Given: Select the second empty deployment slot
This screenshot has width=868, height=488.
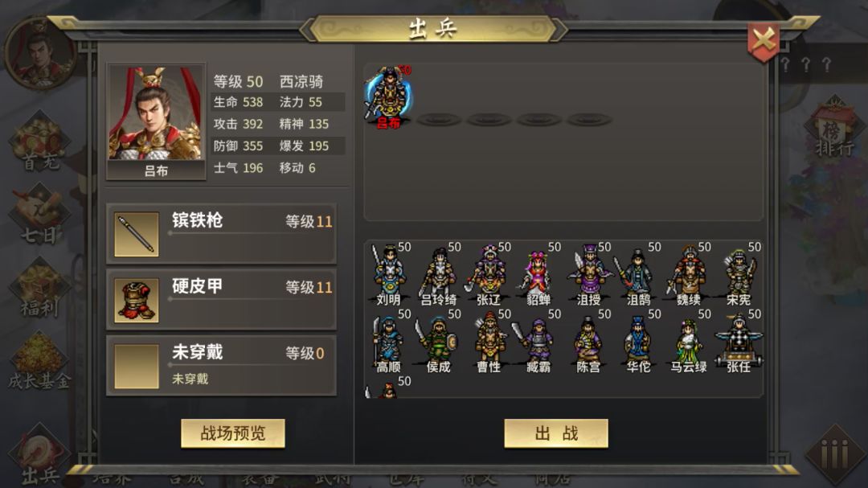Looking at the screenshot, I should (x=489, y=119).
